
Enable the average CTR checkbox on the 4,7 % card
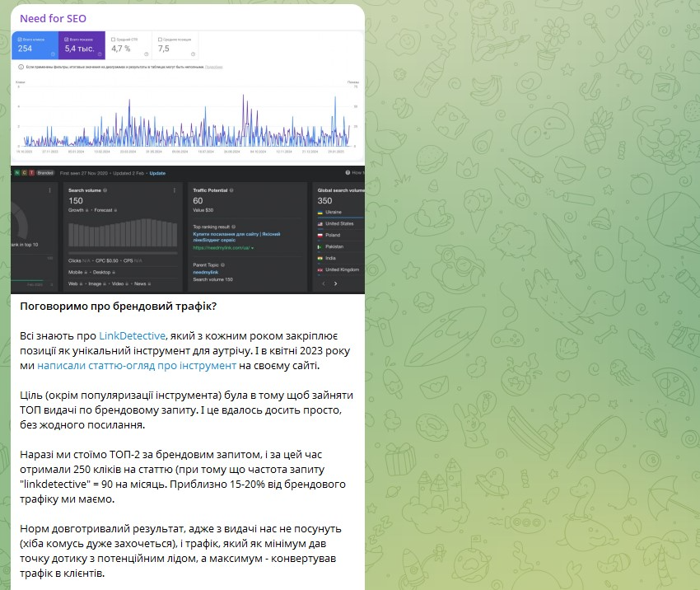114,40
